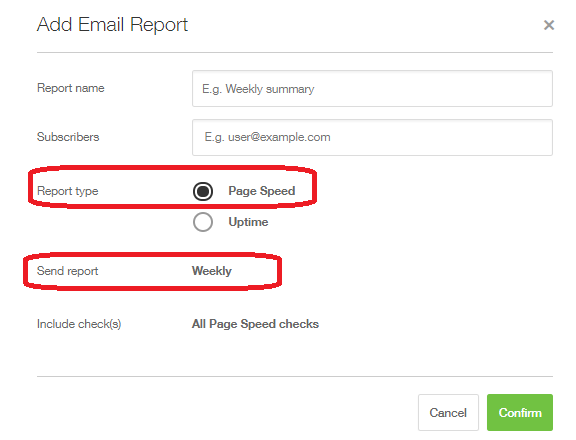The width and height of the screenshot is (576, 440).
Task: Click the E.g. Weekly summary placeholder text
Action: point(258,89)
